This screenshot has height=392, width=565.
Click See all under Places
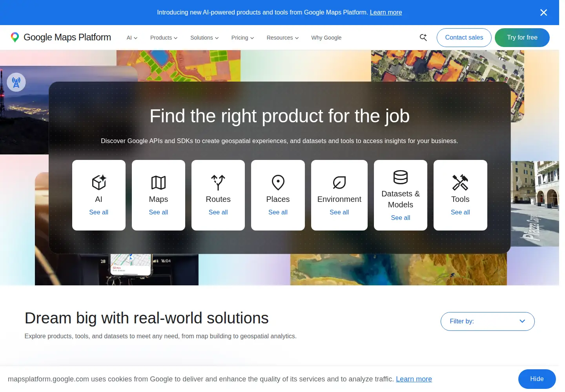click(x=278, y=212)
